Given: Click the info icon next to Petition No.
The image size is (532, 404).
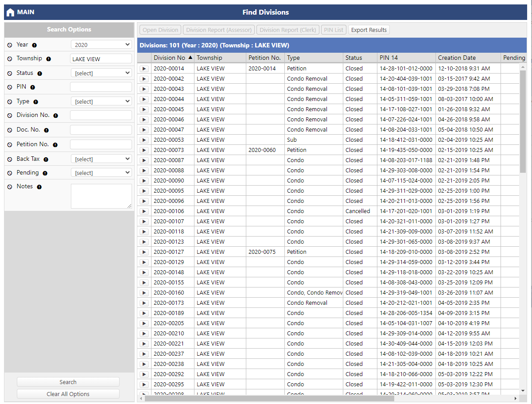Looking at the screenshot, I should [55, 144].
